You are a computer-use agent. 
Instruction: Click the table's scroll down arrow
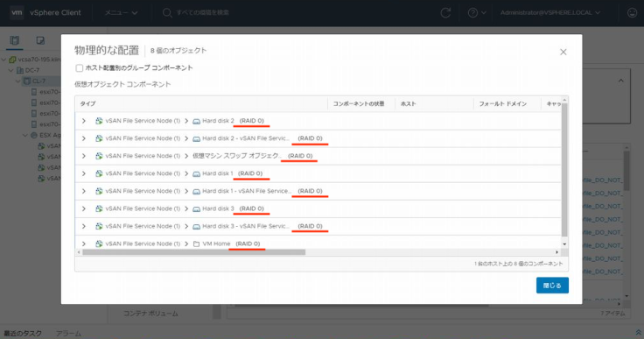pos(564,244)
